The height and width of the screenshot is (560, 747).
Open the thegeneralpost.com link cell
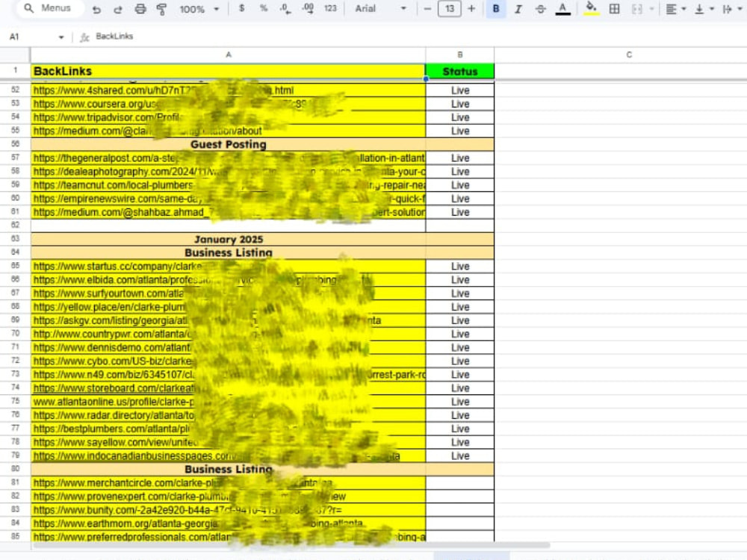(x=228, y=158)
